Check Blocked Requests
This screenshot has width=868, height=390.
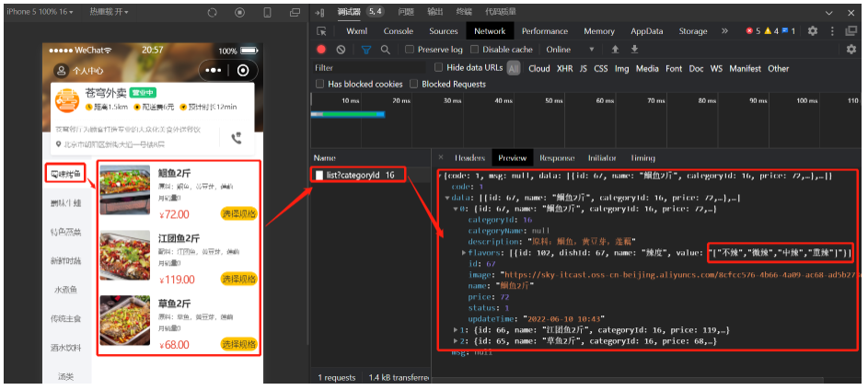coord(413,84)
